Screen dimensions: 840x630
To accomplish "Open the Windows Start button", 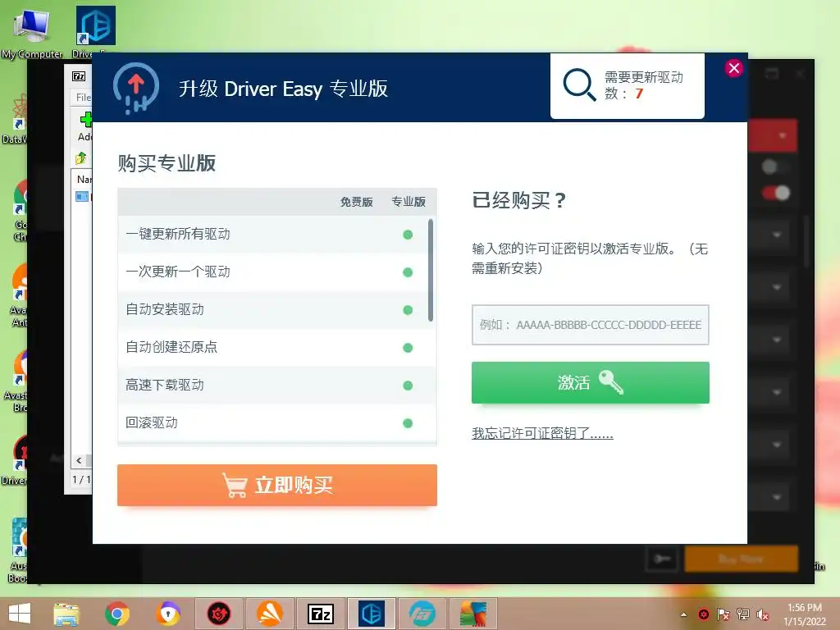I will click(20, 614).
